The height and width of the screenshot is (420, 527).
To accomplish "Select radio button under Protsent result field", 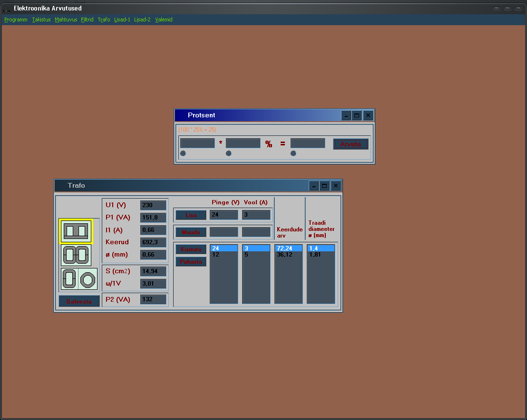I will [x=293, y=153].
